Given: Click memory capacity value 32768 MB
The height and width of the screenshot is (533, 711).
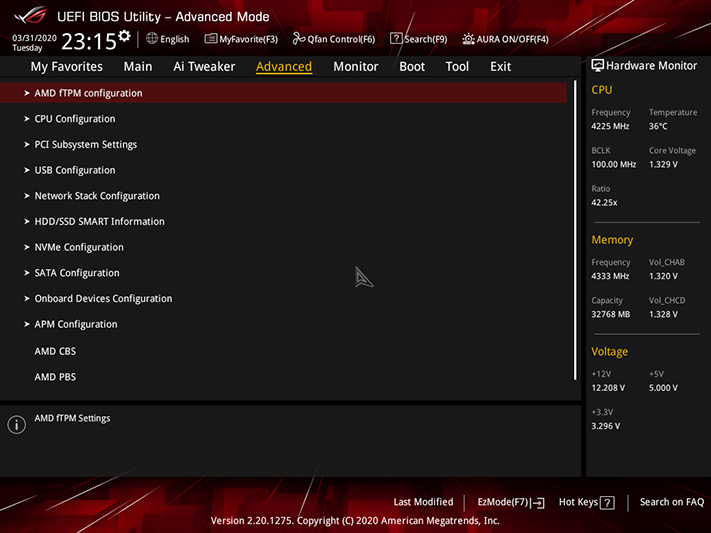Looking at the screenshot, I should click(x=610, y=314).
